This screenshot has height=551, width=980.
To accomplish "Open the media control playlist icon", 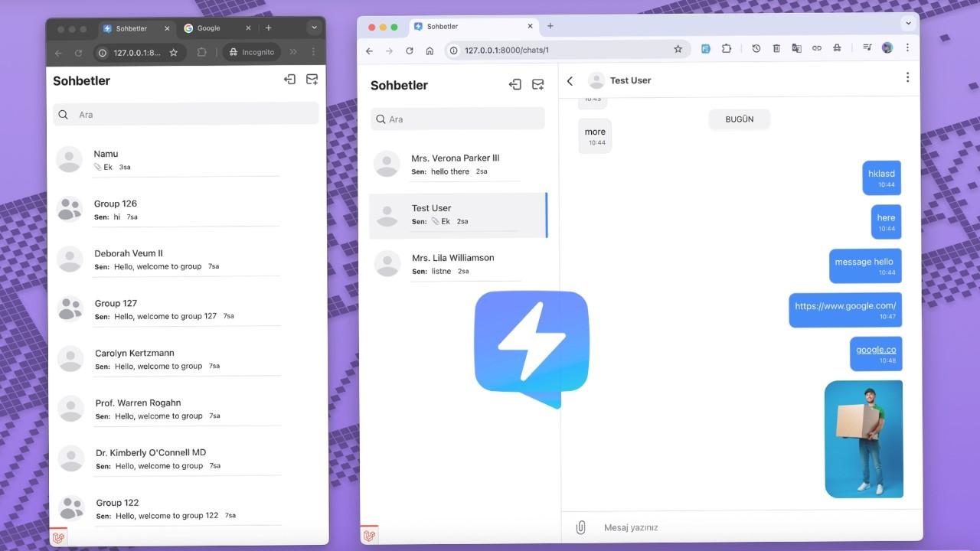I will 867,48.
